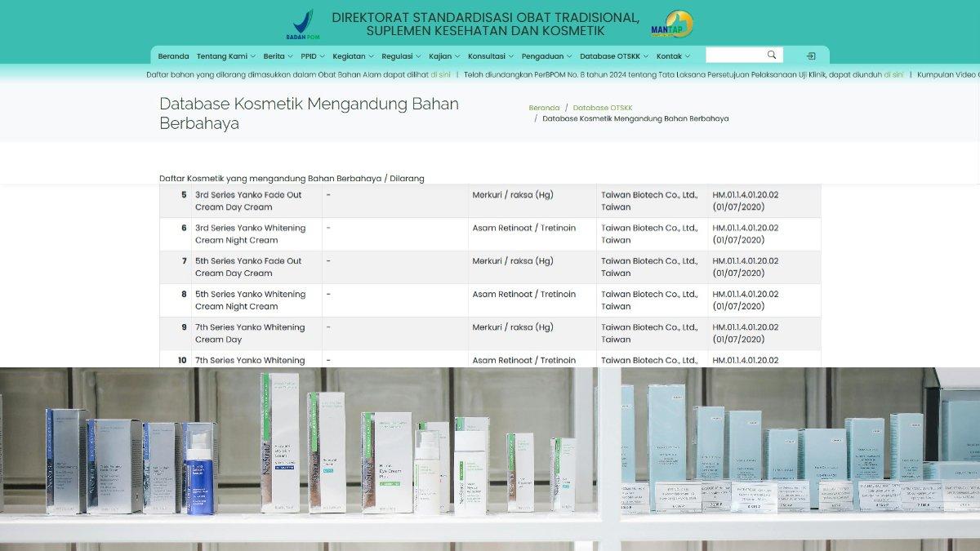980x551 pixels.
Task: Click the Database OTSKK breadcrumb link
Action: click(603, 108)
